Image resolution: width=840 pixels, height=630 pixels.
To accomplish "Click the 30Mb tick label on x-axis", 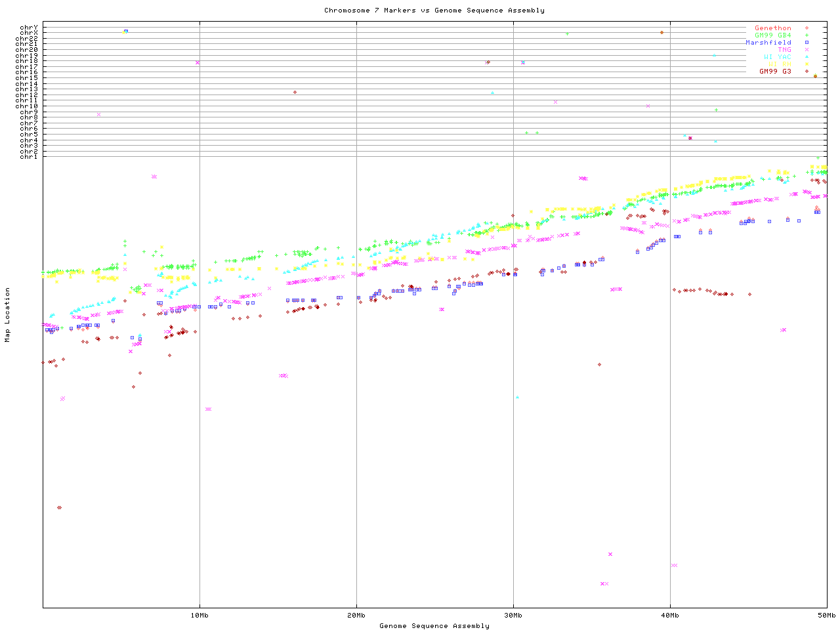I will (513, 616).
